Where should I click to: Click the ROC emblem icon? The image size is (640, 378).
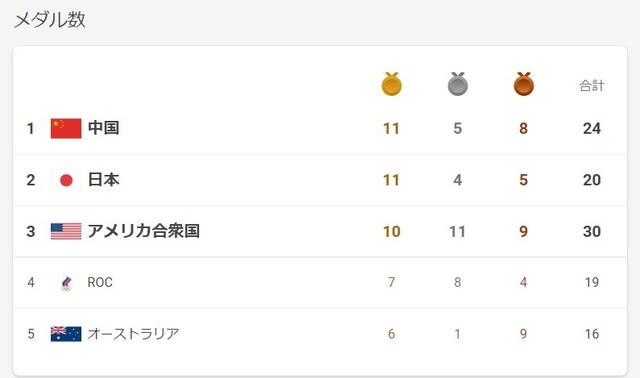(66, 282)
